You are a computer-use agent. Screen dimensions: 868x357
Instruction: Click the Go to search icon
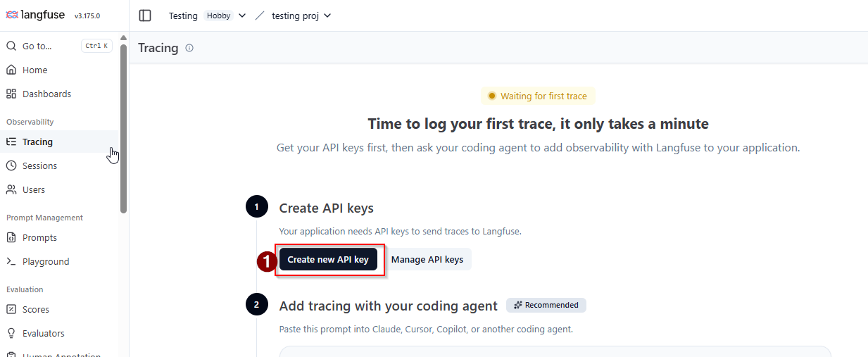pos(11,46)
